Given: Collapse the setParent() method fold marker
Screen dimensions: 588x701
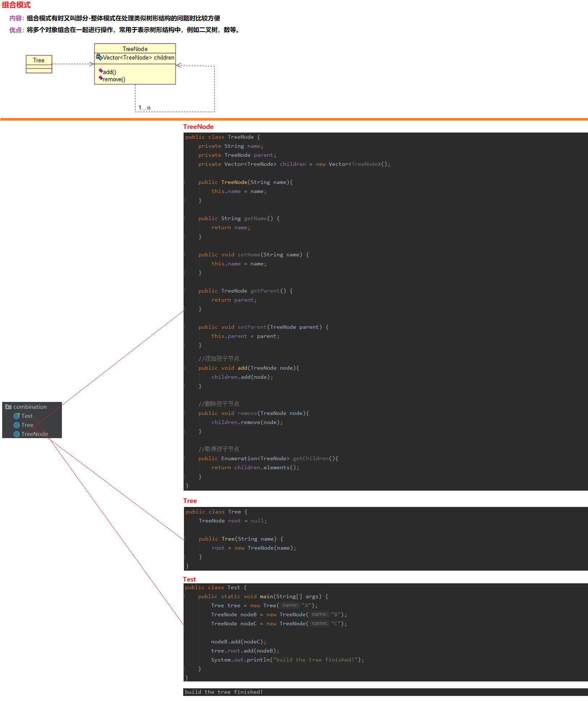Looking at the screenshot, I should 184,327.
